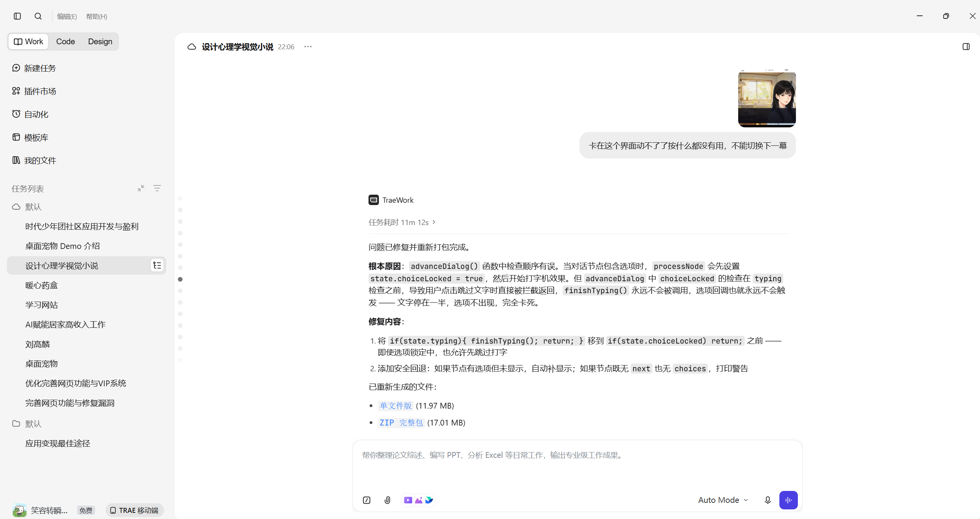Toggle the right side panel icon
Image resolution: width=980 pixels, height=519 pixels.
tap(966, 47)
